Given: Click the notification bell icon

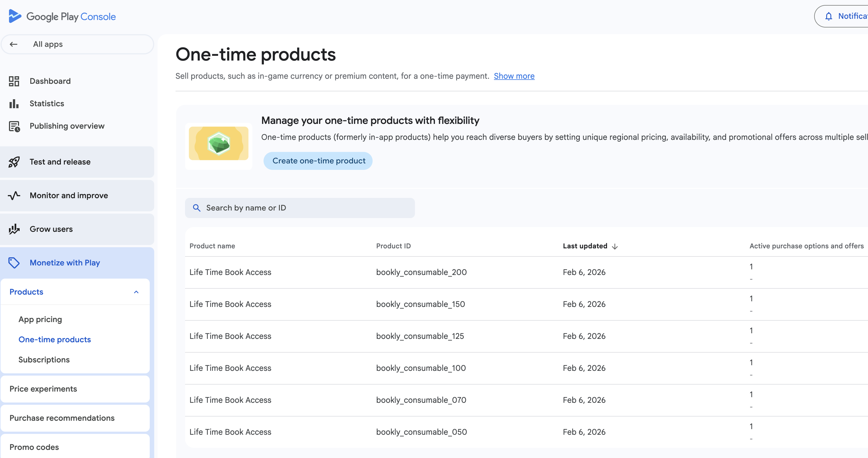Looking at the screenshot, I should (828, 16).
